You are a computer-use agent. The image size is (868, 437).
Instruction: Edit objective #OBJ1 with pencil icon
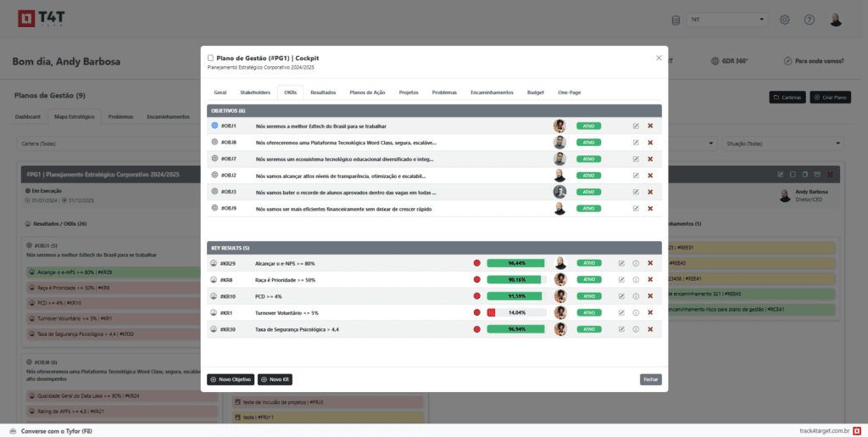click(x=636, y=126)
